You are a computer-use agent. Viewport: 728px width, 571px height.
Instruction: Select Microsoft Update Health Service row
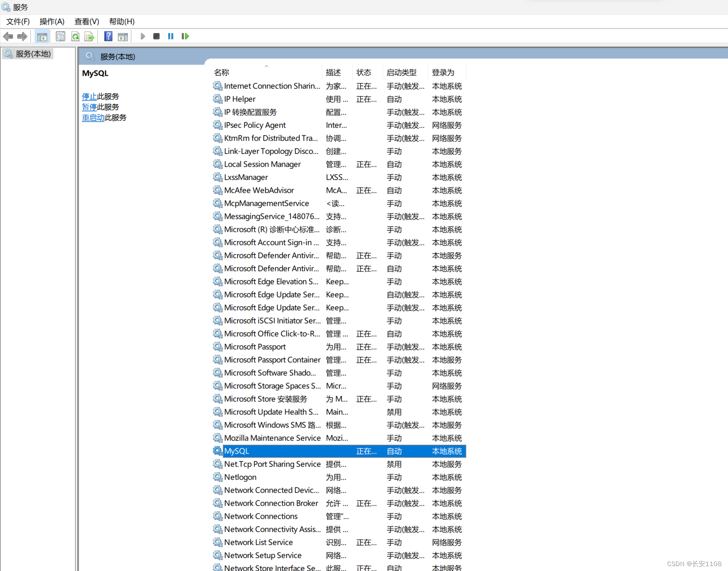[339, 412]
